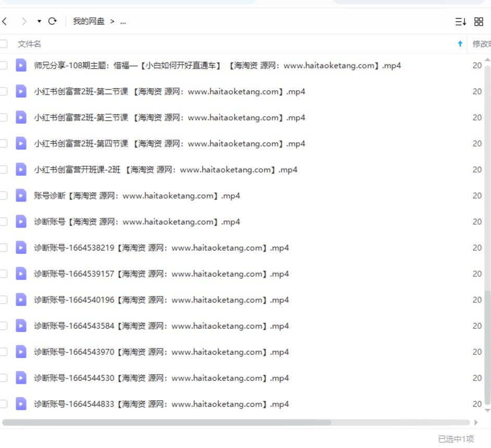Viewport: 491px width, 448px height.
Task: Select checkbox for 师兄分享-108期主题 video
Action: [x=4, y=66]
